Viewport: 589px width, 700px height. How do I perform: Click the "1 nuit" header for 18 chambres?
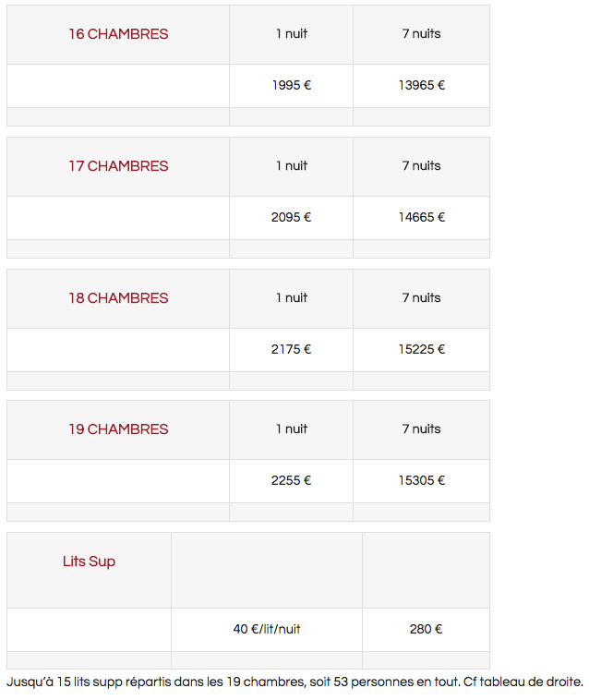[292, 298]
